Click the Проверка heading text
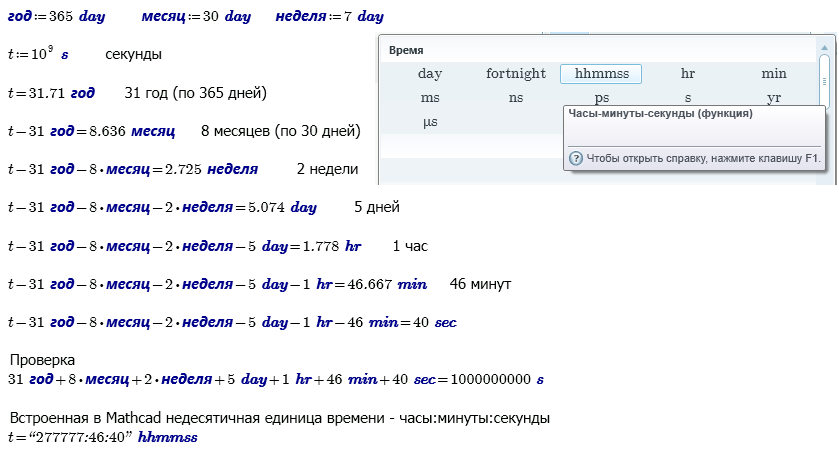839x451 pixels. pos(42,360)
